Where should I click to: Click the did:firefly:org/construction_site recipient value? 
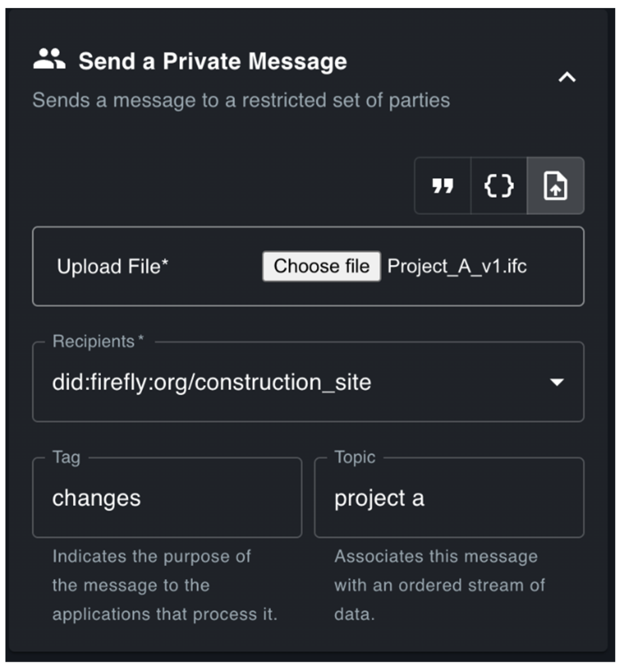click(212, 382)
